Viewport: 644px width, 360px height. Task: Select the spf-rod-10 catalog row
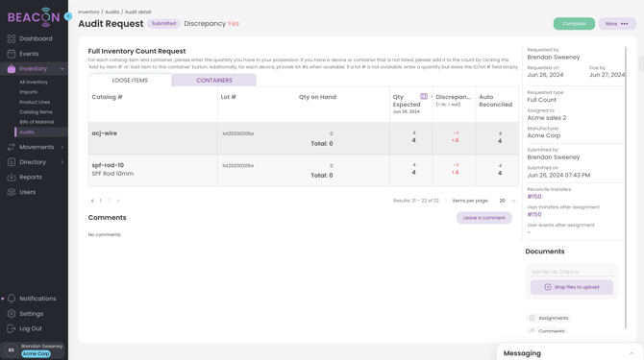[303, 171]
